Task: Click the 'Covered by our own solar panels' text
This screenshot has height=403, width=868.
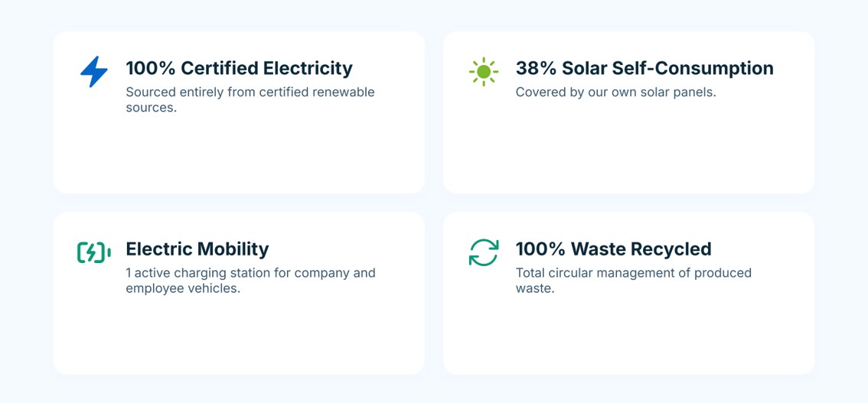Action: pyautogui.click(x=616, y=92)
